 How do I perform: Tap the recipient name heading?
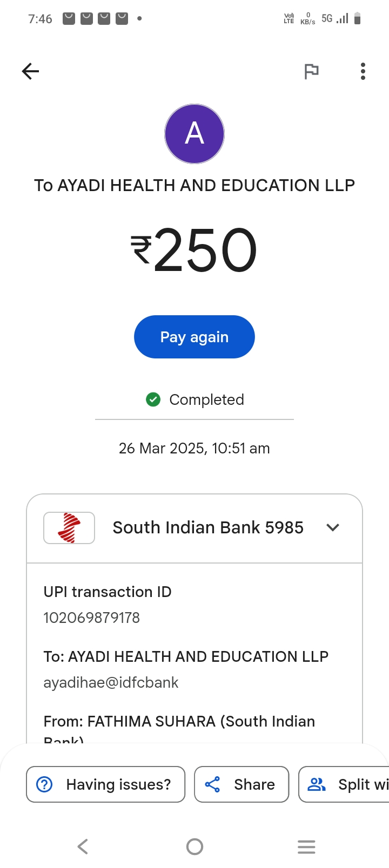pos(194,185)
